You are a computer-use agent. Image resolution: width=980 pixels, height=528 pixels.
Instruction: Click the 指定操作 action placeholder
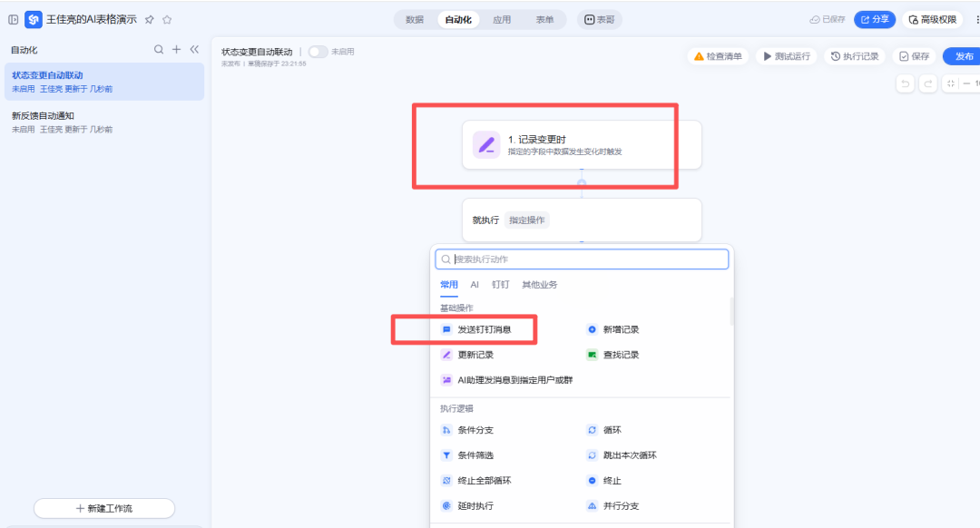coord(526,220)
